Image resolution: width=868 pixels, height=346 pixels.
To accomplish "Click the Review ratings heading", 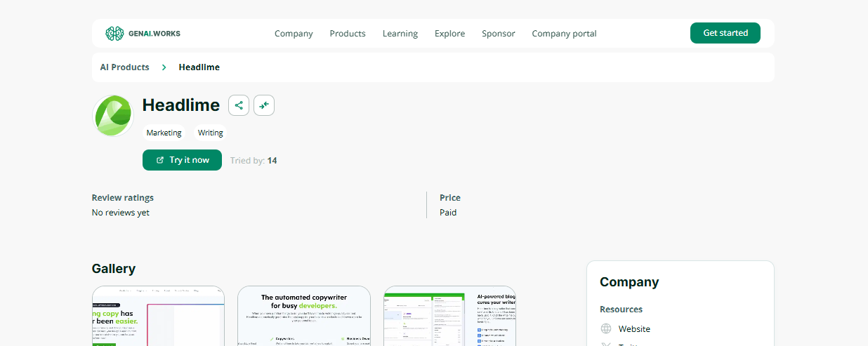I will pyautogui.click(x=123, y=198).
